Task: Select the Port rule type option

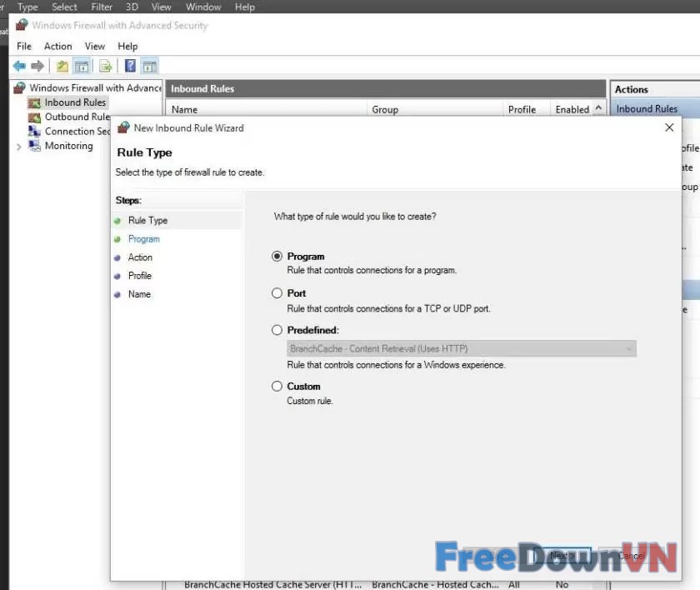Action: point(277,293)
